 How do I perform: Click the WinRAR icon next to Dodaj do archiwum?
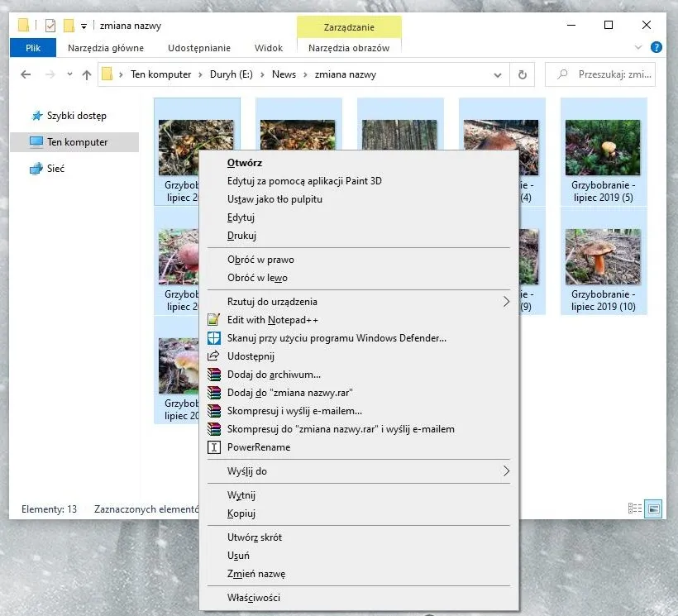[214, 375]
